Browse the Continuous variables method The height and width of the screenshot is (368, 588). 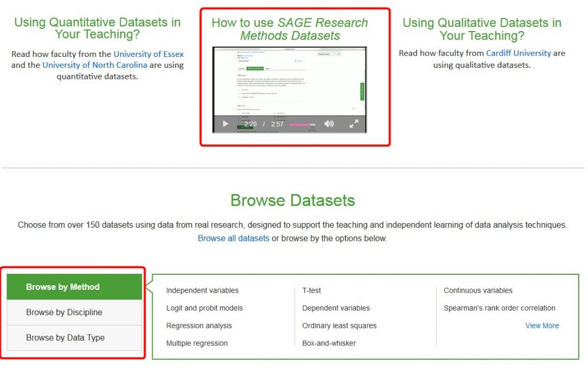(x=478, y=290)
